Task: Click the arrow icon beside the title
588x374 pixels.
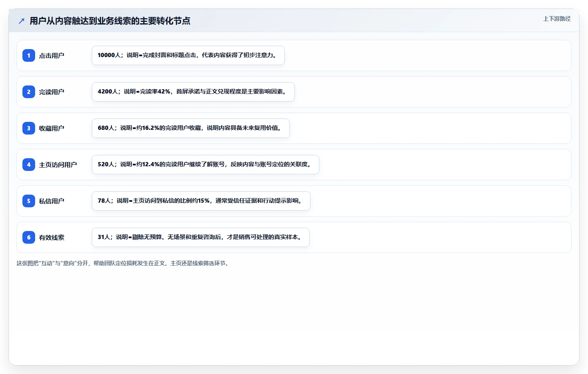Action: [x=22, y=21]
